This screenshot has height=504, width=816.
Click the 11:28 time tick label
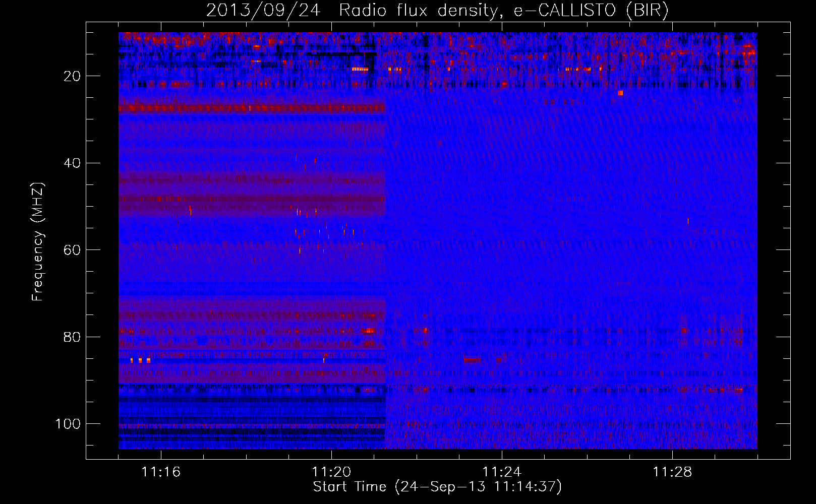(672, 472)
